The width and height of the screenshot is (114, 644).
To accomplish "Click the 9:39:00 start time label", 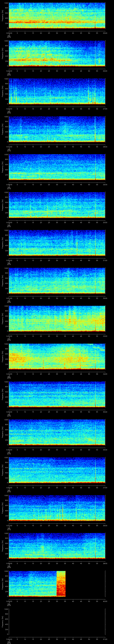I will [9, 601].
